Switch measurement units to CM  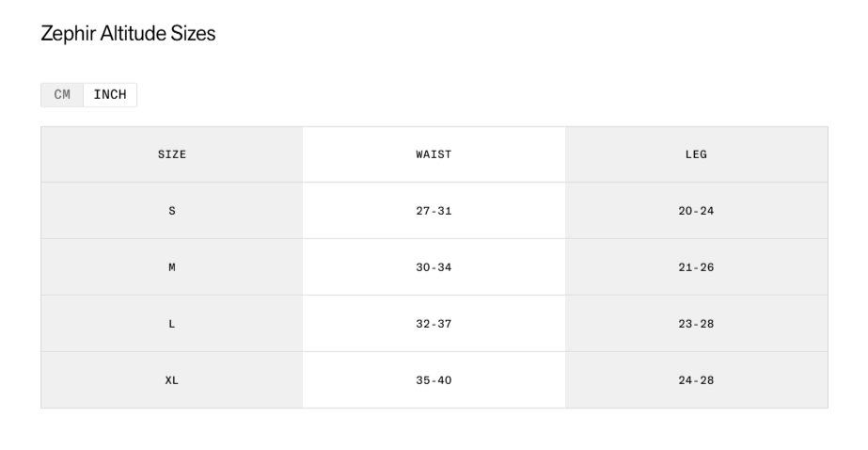(62, 95)
